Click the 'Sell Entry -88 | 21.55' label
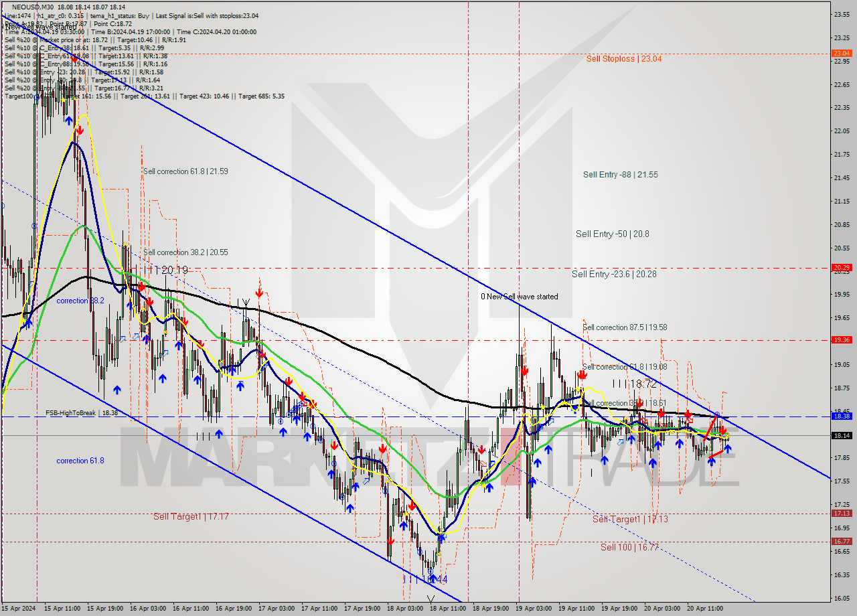 [x=620, y=175]
